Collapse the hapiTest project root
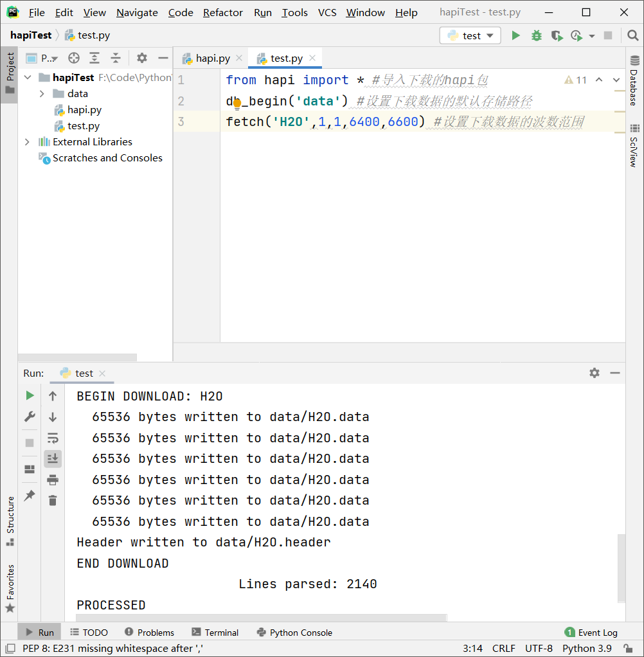Screen dimensions: 644x657 (x=28, y=78)
